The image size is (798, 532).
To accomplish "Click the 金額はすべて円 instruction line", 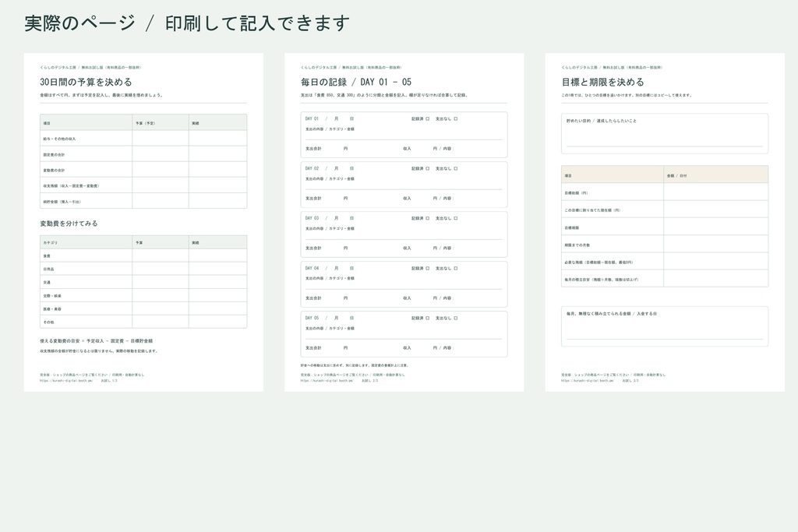I will (x=101, y=95).
